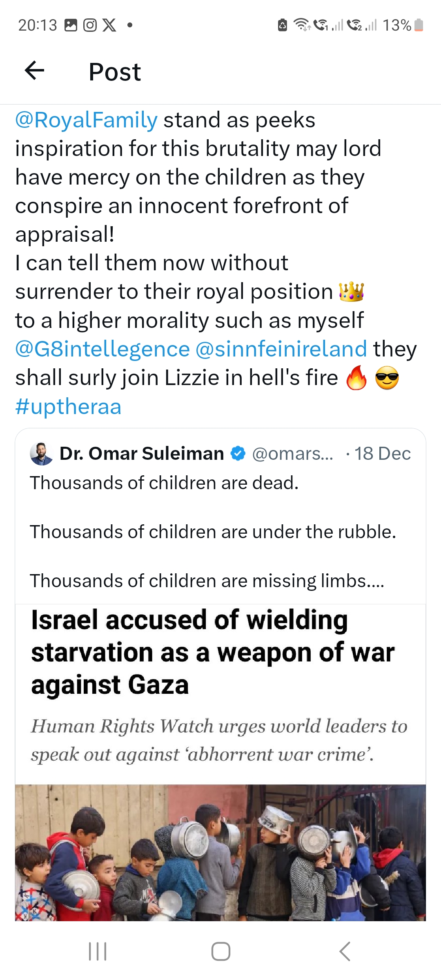The height and width of the screenshot is (980, 441).
Task: Open Dr. Omar Suleiman's profile picture
Action: point(41,454)
